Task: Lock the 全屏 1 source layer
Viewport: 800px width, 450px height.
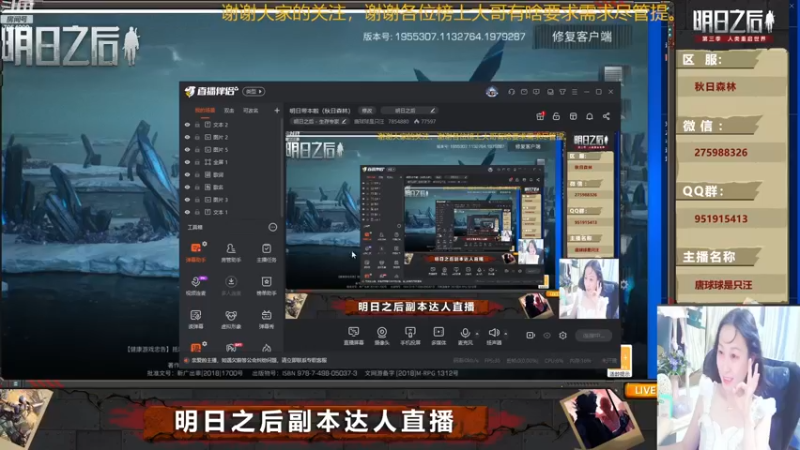Action: (197, 162)
